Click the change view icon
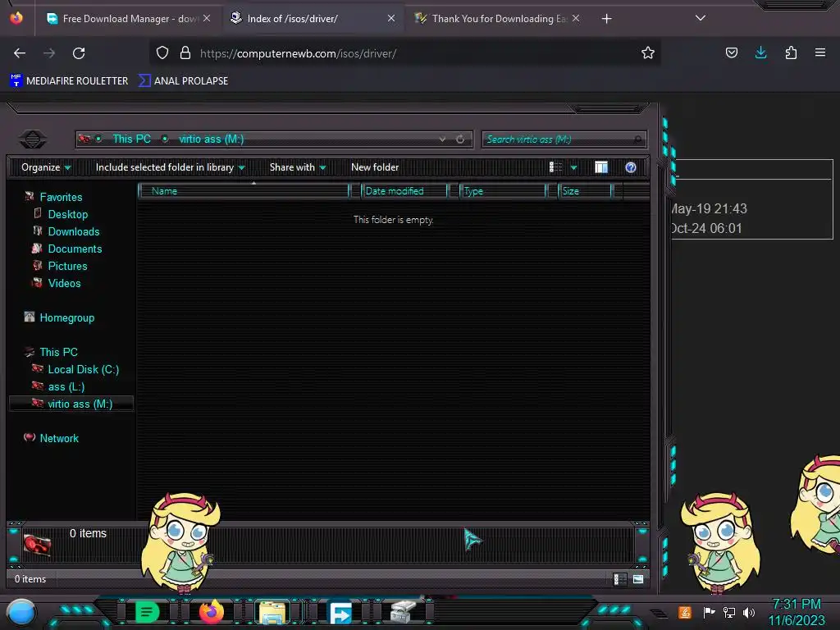The width and height of the screenshot is (840, 630). (555, 167)
